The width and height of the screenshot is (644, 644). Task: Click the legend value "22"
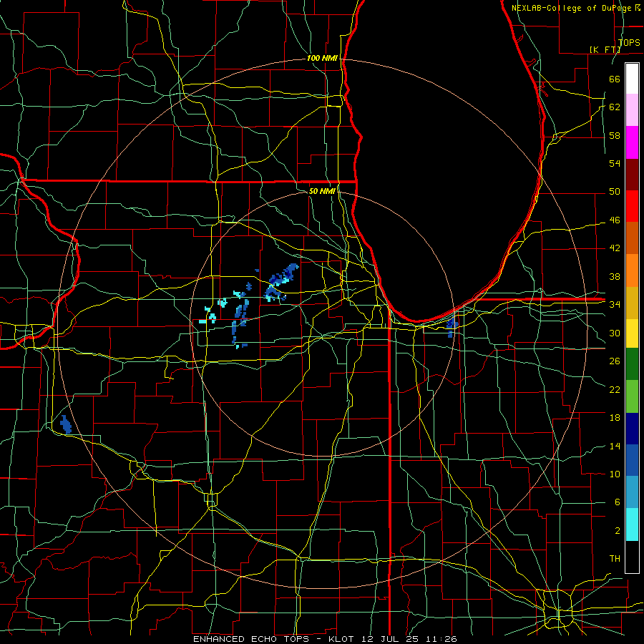tap(615, 389)
